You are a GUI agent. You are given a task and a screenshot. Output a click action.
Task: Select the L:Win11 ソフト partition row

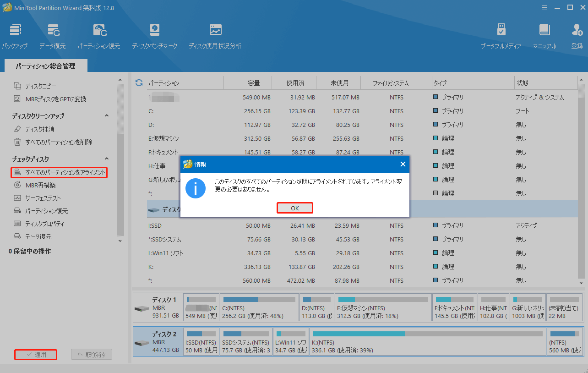pos(362,253)
